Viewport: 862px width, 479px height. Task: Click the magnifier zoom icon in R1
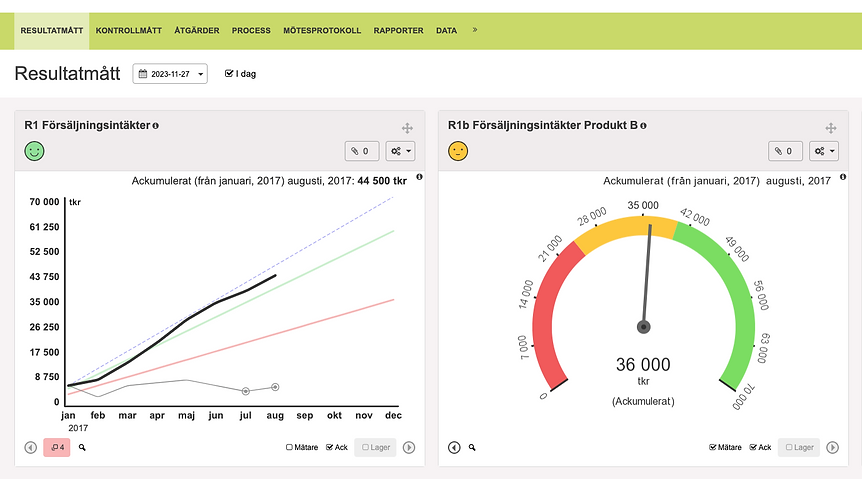(82, 448)
